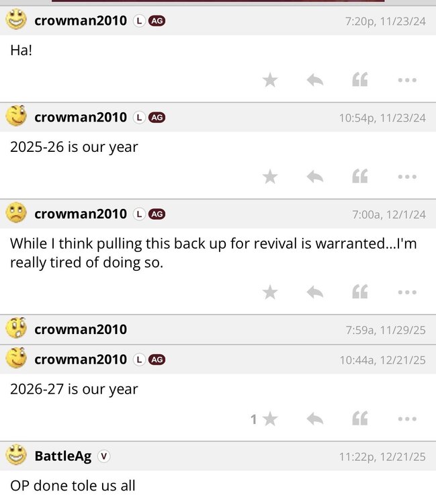Open more options on the 12/1/24 post
This screenshot has width=436, height=504.
pos(407,292)
